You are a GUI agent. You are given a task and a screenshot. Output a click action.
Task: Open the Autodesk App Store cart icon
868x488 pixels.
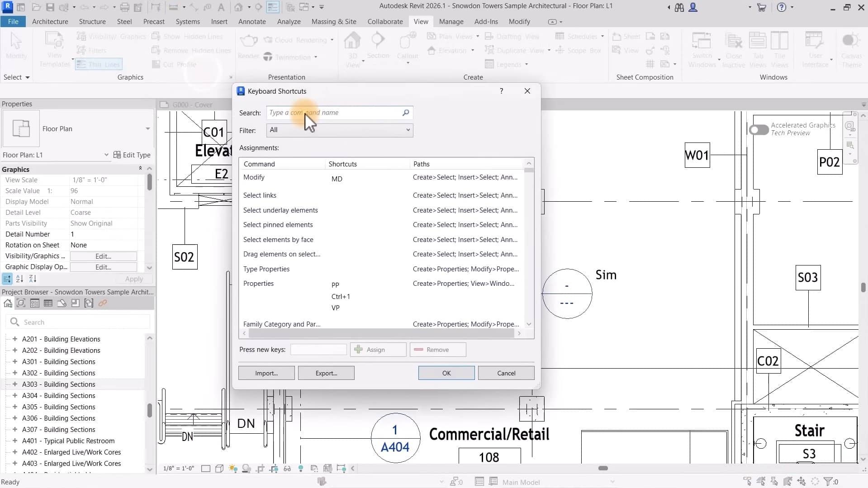[762, 7]
